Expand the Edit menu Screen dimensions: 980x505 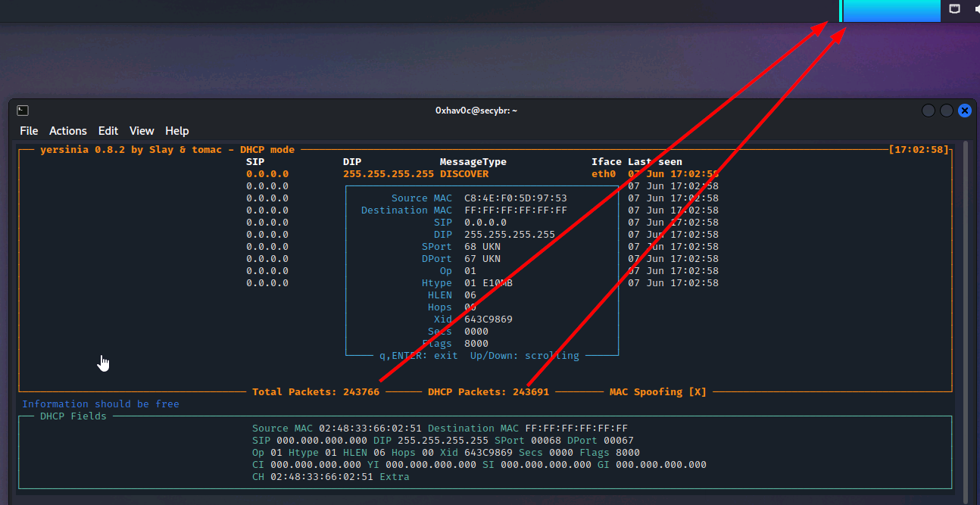click(x=108, y=131)
